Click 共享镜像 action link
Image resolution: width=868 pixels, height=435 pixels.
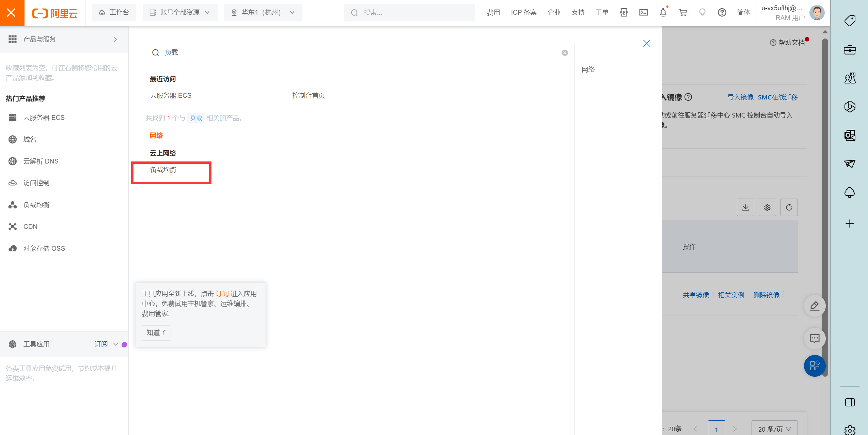[696, 295]
